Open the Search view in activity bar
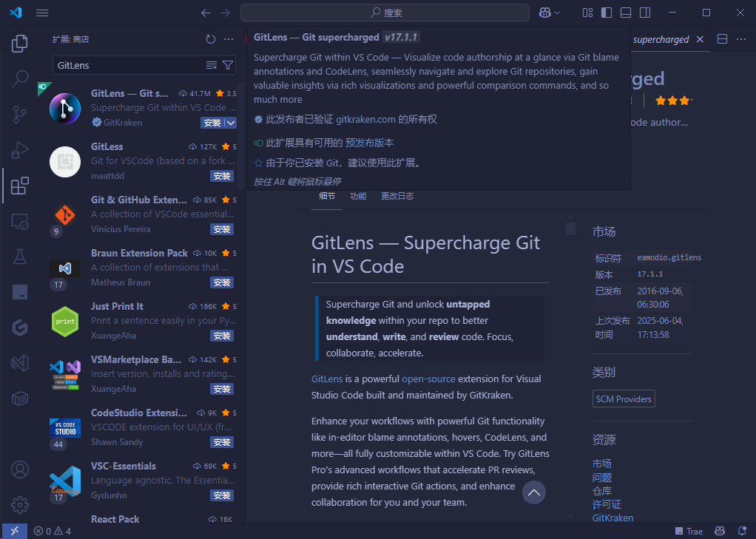This screenshot has width=756, height=539. pyautogui.click(x=19, y=78)
